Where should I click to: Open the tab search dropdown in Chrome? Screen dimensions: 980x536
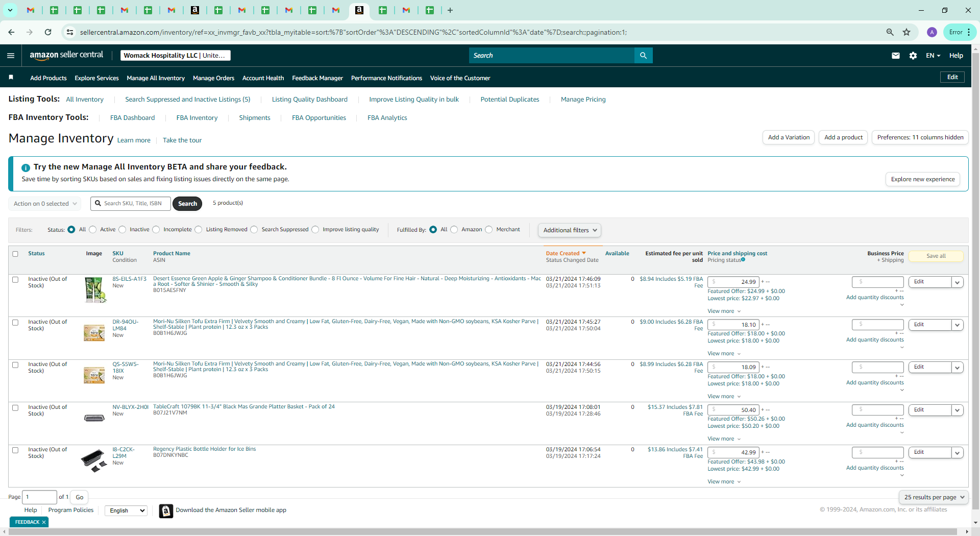point(10,10)
